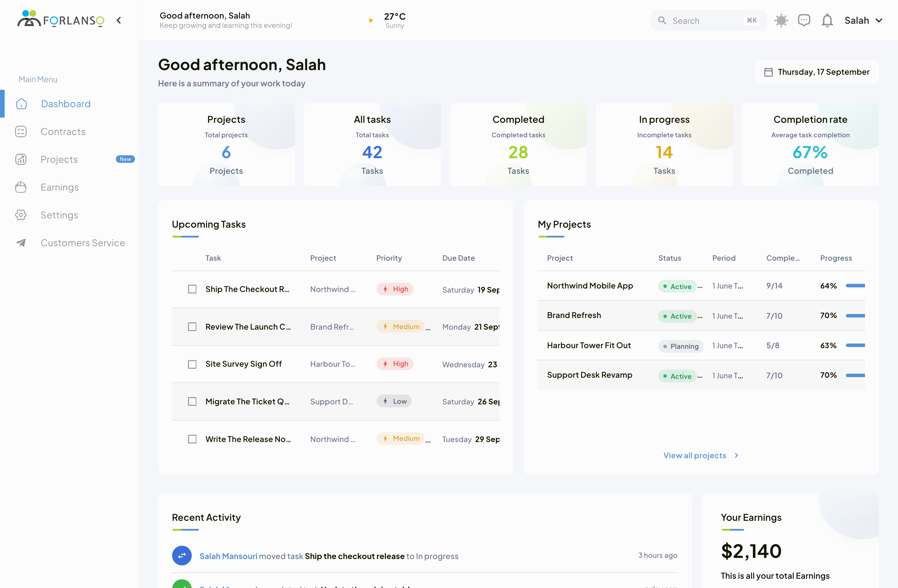The height and width of the screenshot is (588, 898).
Task: Focus the Search input field
Action: pos(708,20)
